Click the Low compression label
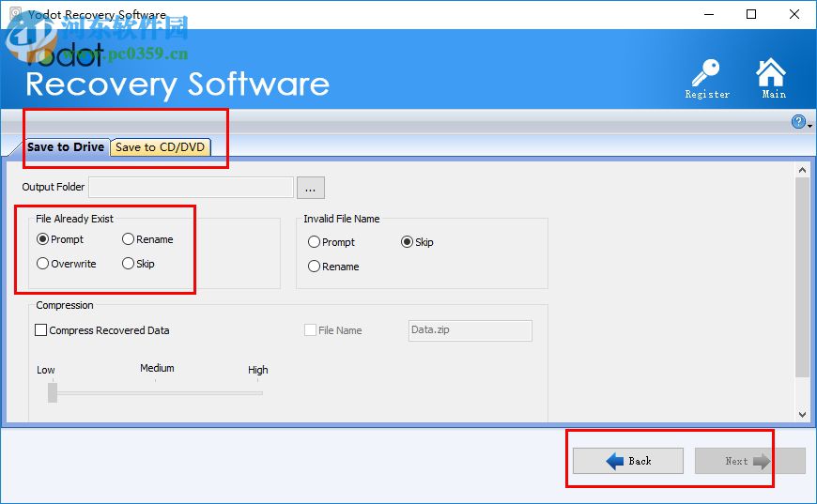 [x=46, y=370]
